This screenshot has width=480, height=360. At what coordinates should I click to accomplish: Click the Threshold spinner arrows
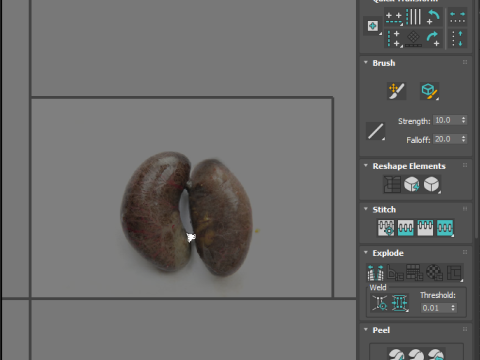pos(453,308)
